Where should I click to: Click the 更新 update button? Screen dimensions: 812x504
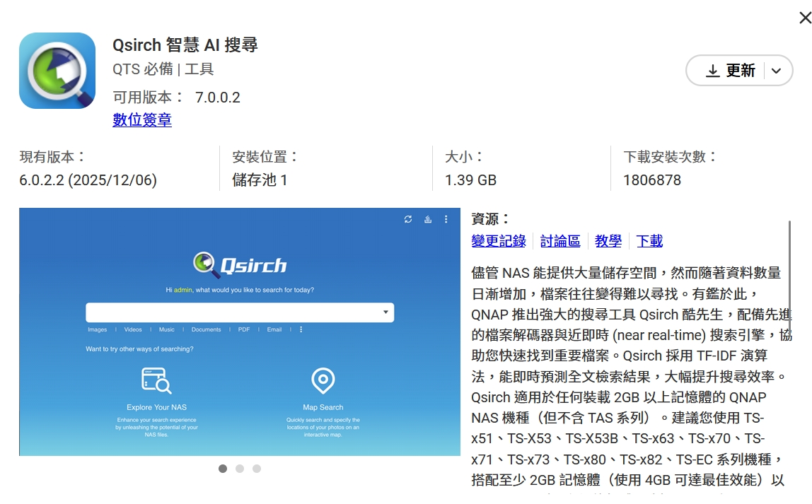tap(730, 71)
